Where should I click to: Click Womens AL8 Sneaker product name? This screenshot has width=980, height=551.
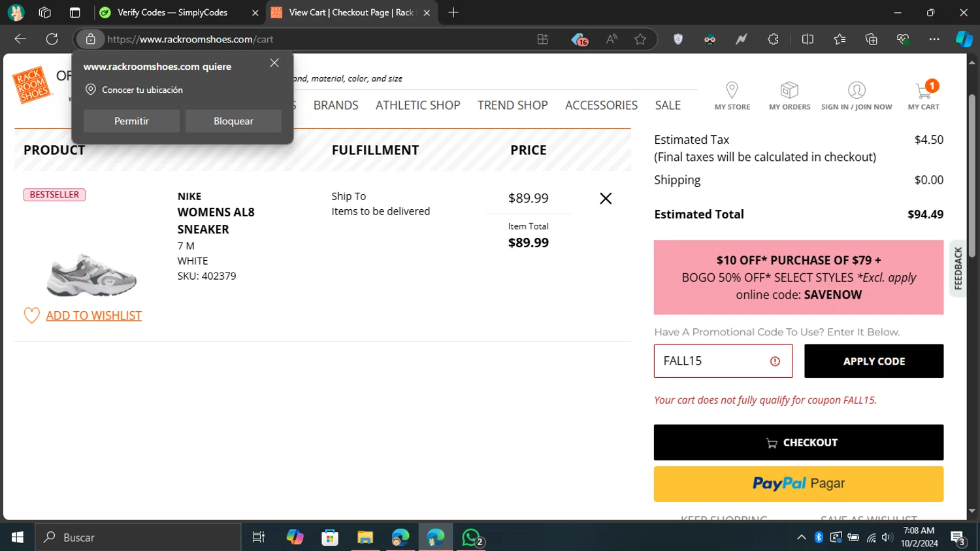(x=216, y=220)
